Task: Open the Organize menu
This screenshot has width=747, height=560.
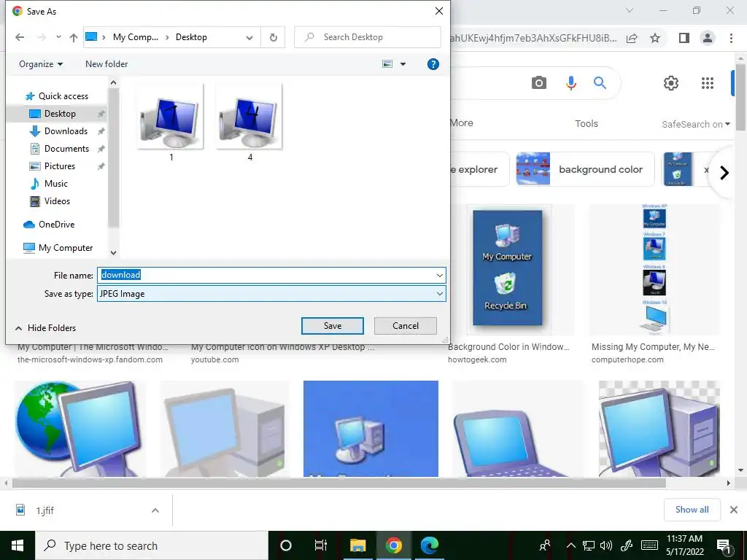Action: [x=41, y=64]
